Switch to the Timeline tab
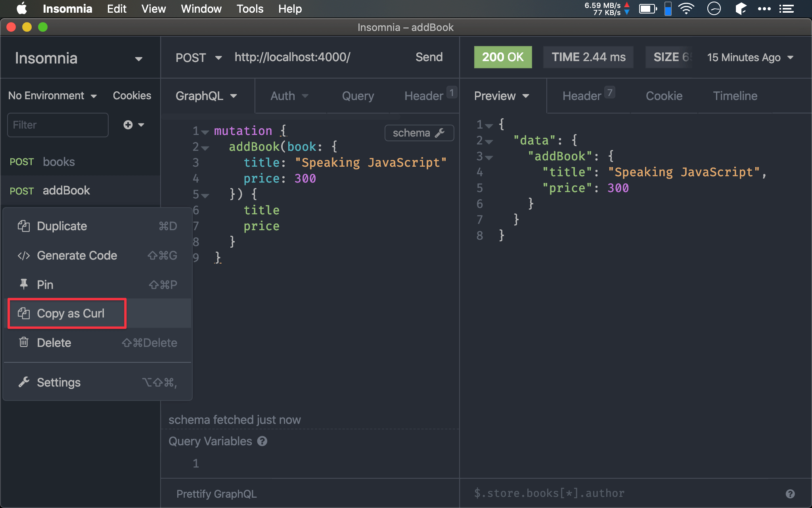The image size is (812, 508). tap(735, 96)
